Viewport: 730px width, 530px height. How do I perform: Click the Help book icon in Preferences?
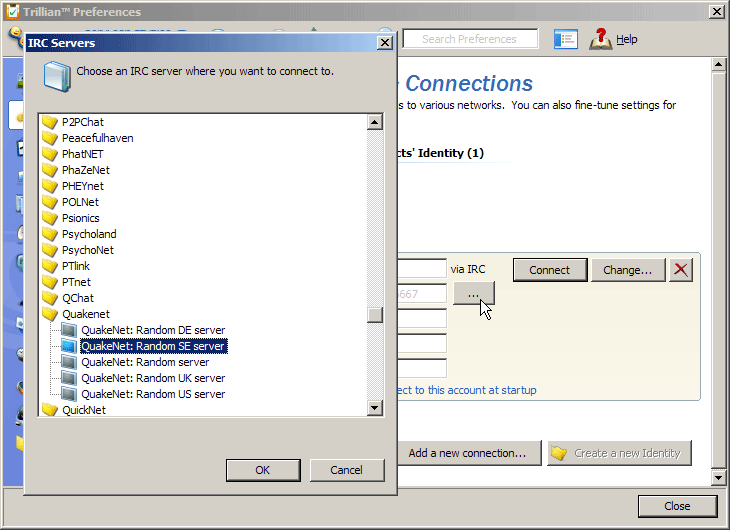click(x=601, y=39)
